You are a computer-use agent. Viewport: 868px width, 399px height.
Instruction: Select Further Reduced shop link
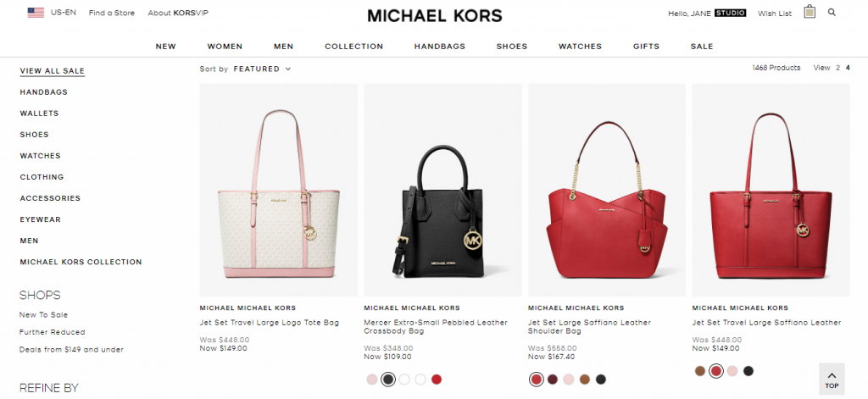tap(52, 332)
